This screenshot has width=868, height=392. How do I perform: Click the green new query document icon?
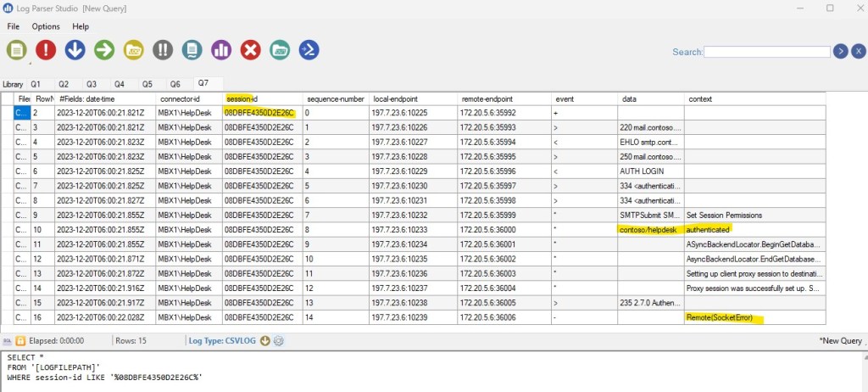pos(17,50)
